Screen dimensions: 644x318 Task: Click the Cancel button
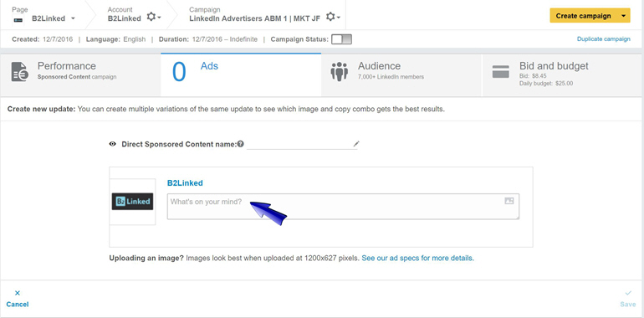(x=18, y=299)
